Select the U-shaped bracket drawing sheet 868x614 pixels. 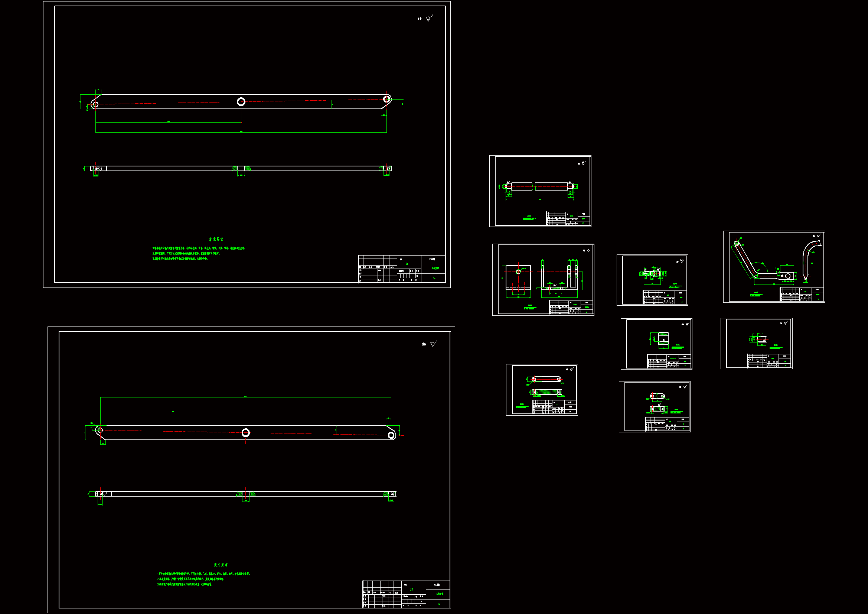click(x=543, y=280)
